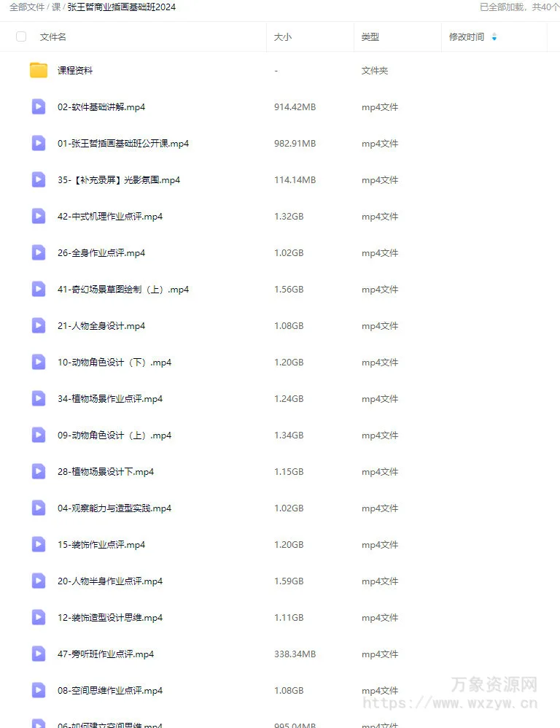Sort files by 类型 column header
Screen dimensions: 560x728
[370, 36]
